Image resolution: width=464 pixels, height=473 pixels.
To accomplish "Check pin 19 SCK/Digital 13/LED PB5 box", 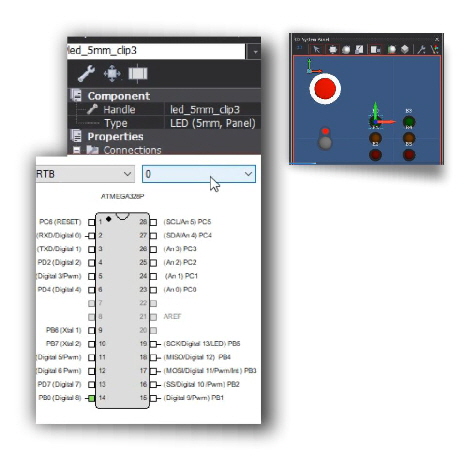I will coord(153,344).
